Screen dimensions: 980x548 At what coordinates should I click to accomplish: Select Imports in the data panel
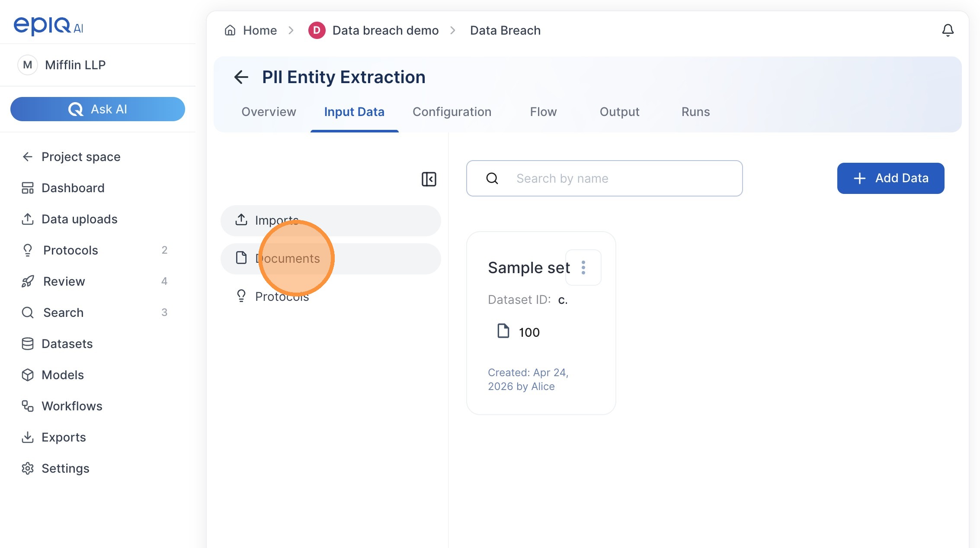tap(331, 220)
